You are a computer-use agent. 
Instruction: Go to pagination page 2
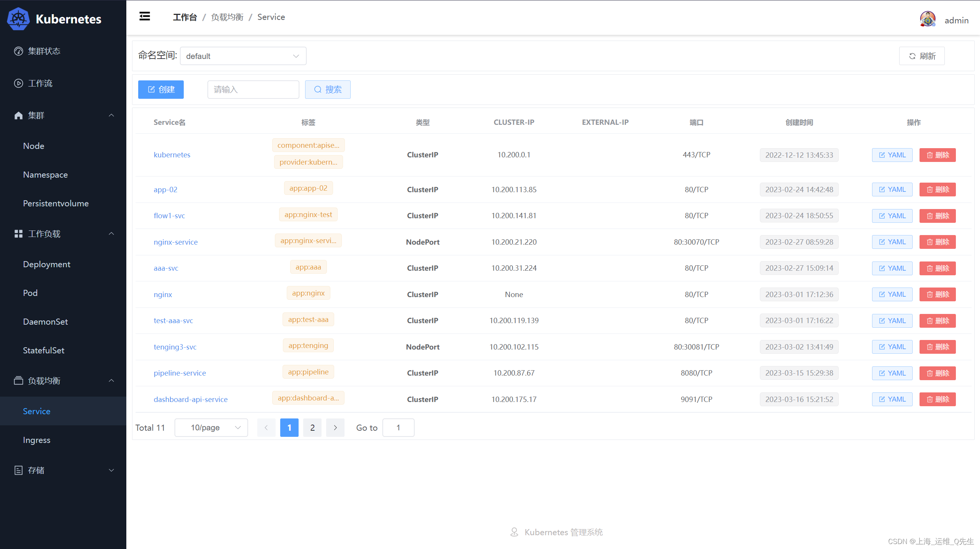312,428
